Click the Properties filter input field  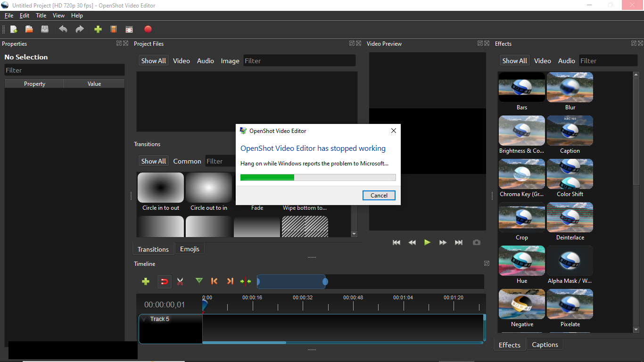65,70
